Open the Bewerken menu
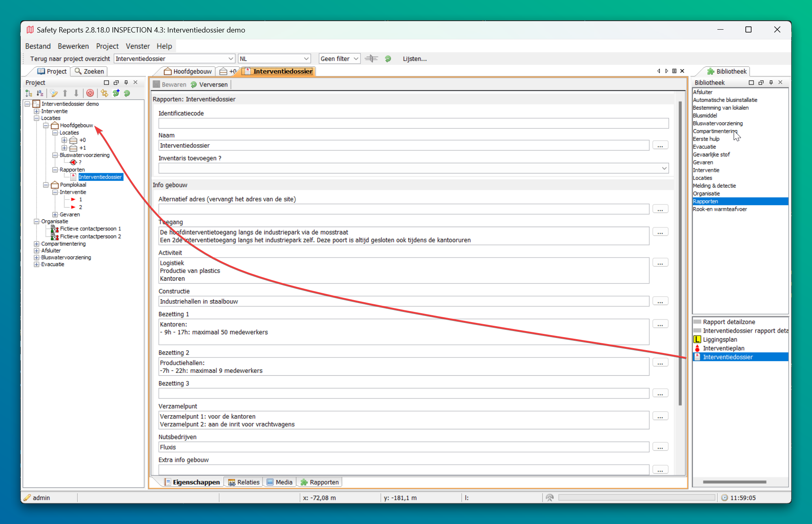 [73, 46]
